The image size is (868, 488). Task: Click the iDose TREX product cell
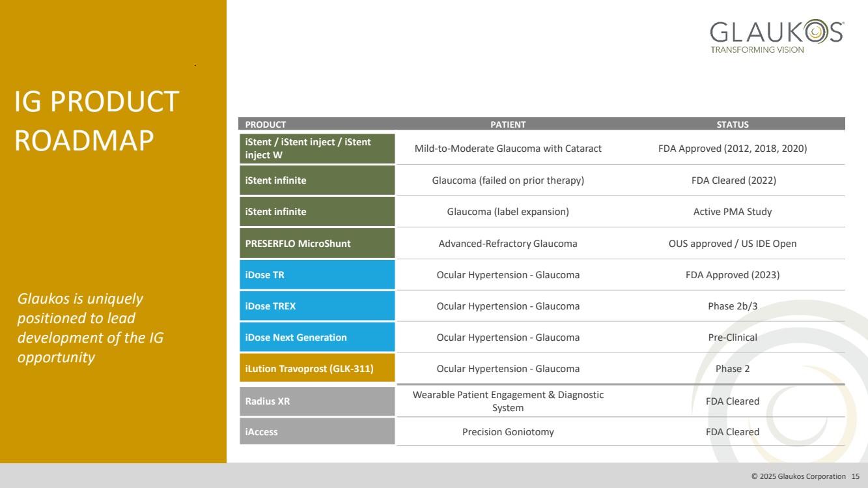click(317, 306)
